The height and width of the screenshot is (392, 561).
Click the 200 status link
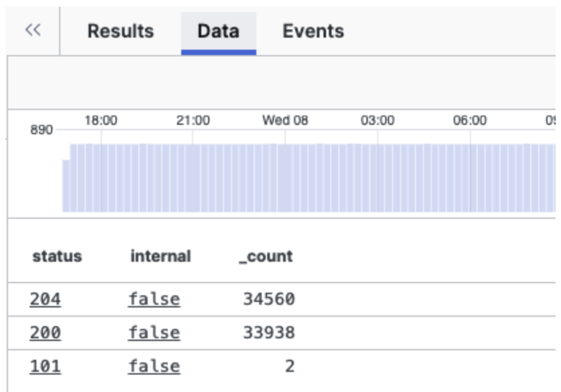[45, 332]
